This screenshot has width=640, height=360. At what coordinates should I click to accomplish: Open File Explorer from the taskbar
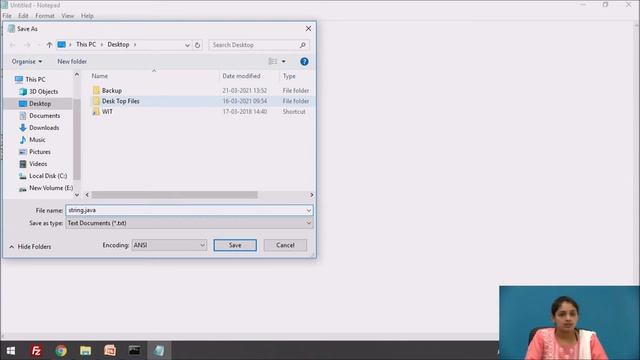[85, 351]
